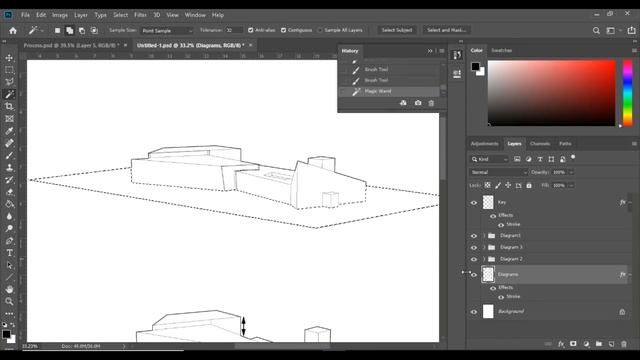This screenshot has width=640, height=360.
Task: Open the Opacity slider dropdown
Action: click(x=571, y=173)
